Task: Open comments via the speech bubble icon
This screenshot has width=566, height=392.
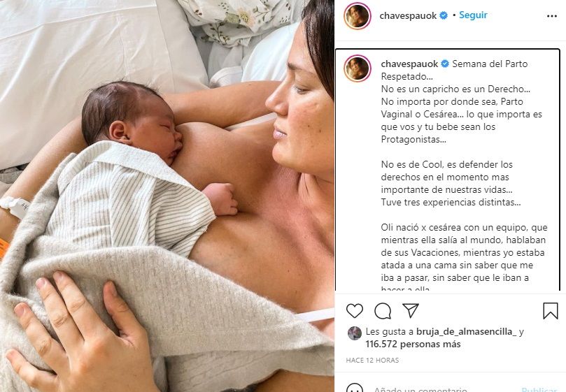Action: tap(383, 311)
